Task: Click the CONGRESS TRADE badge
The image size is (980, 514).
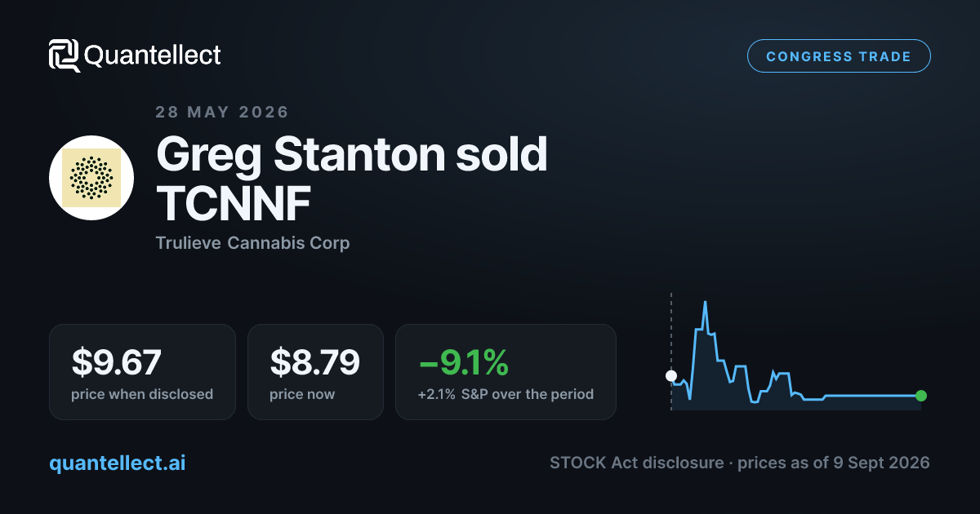Action: pos(839,56)
